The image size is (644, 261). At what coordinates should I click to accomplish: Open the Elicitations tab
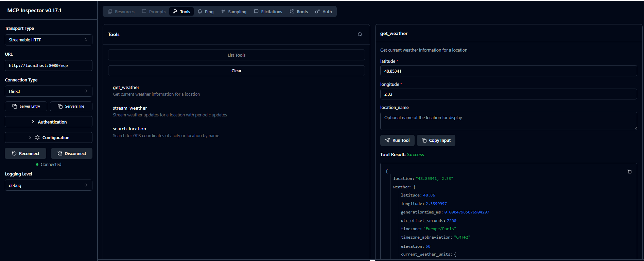[268, 12]
